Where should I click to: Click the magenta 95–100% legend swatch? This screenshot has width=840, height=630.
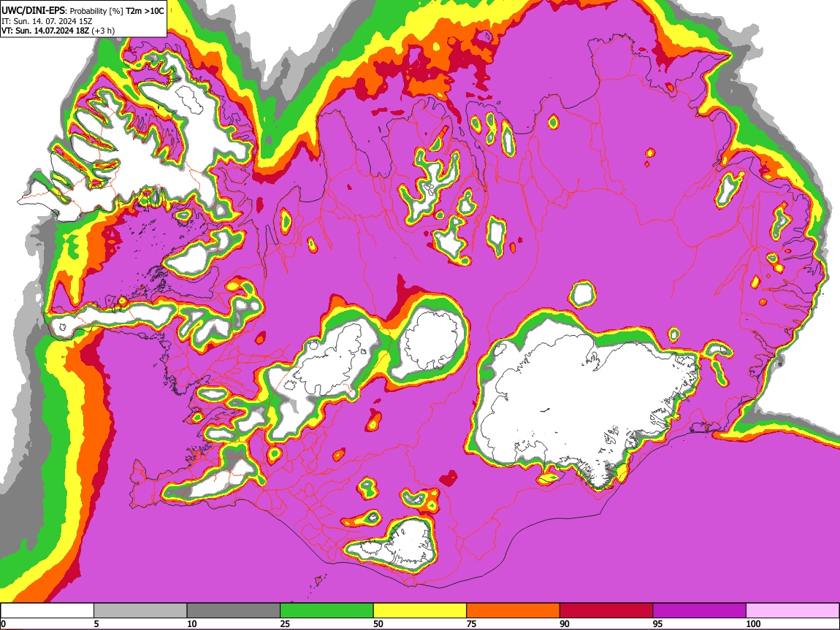coord(700,610)
